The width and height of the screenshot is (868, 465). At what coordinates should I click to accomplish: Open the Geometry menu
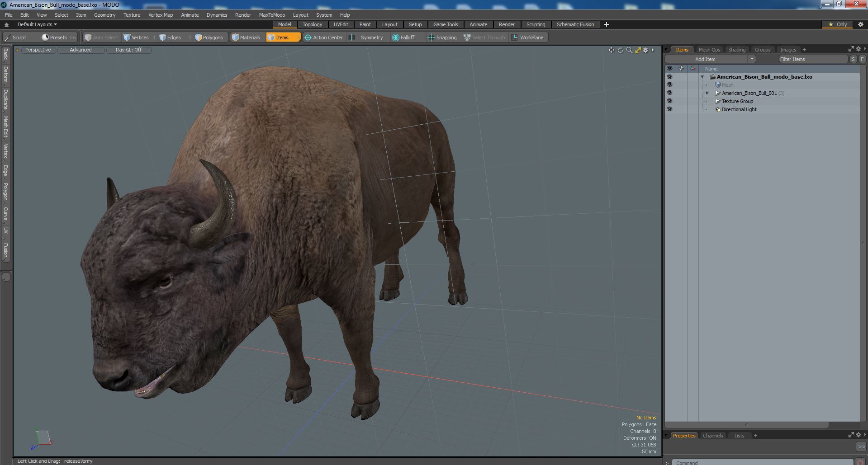pyautogui.click(x=104, y=15)
